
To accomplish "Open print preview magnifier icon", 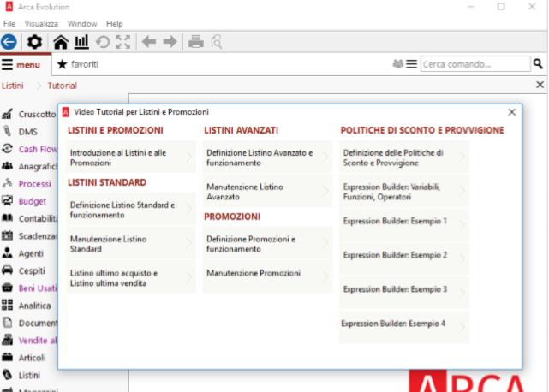I will click(217, 42).
